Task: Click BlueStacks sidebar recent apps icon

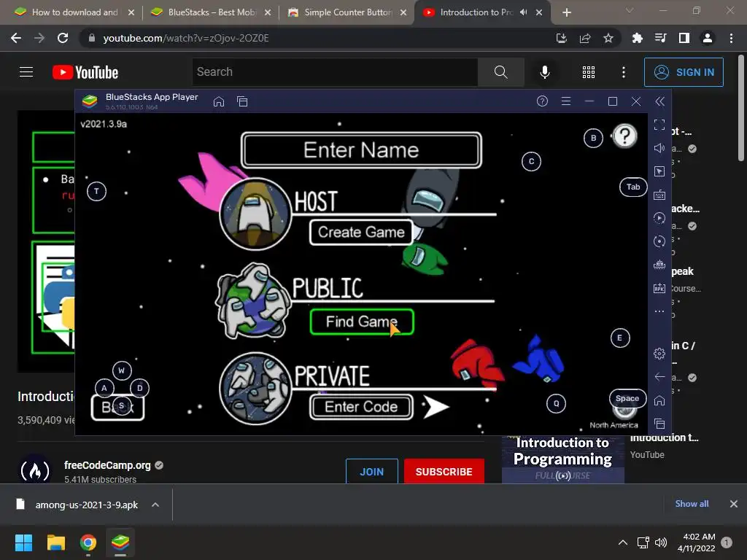Action: tap(659, 424)
